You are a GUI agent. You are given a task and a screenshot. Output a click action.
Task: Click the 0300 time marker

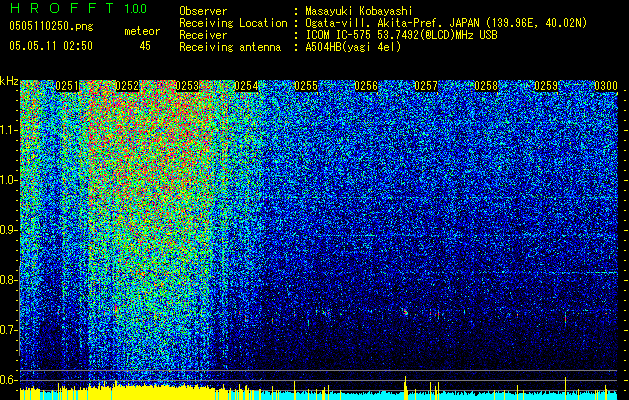tap(606, 86)
